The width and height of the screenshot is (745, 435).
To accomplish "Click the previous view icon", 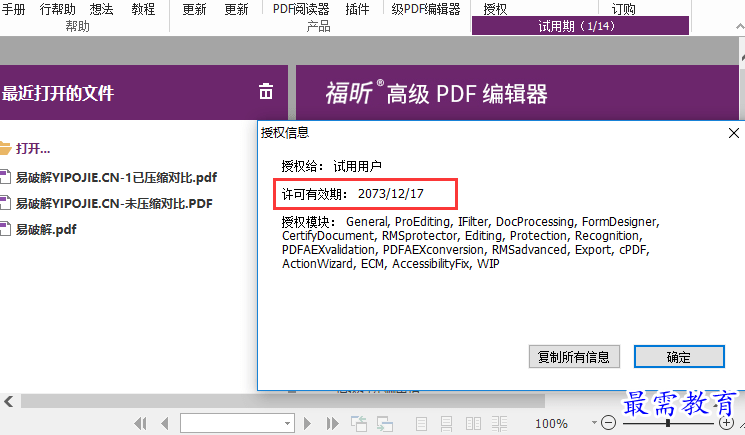I will pos(359,423).
